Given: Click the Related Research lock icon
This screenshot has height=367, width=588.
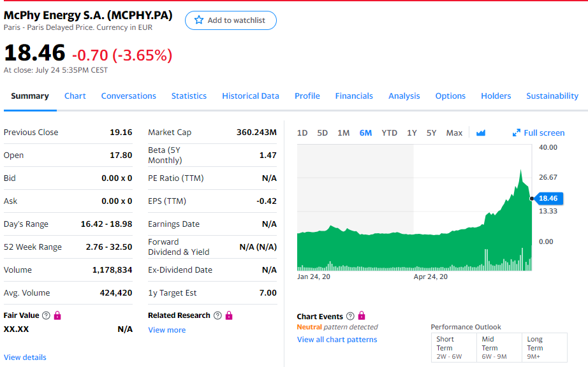Looking at the screenshot, I should tap(230, 315).
